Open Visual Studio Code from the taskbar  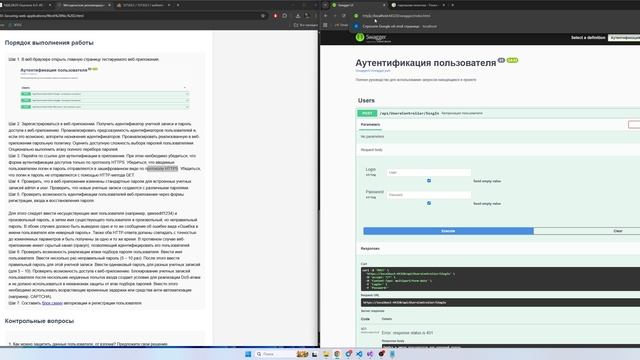tap(359, 354)
